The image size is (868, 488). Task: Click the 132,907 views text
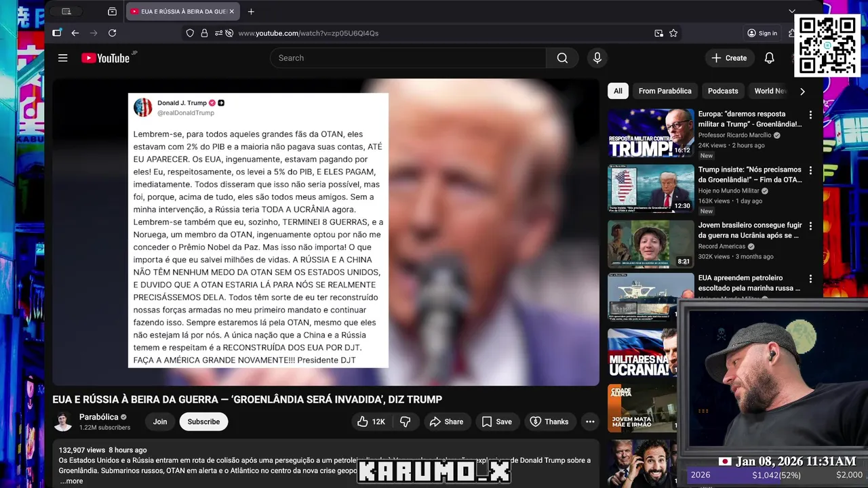click(x=82, y=450)
